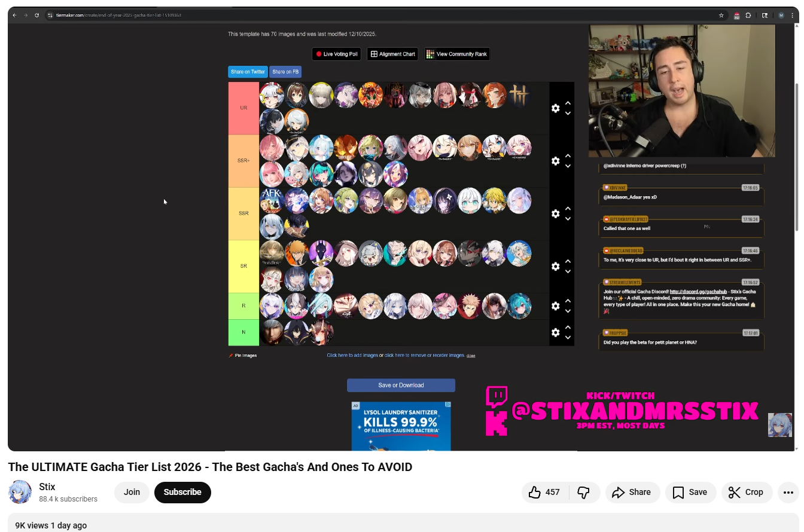Click the Pin Images option

pos(243,356)
